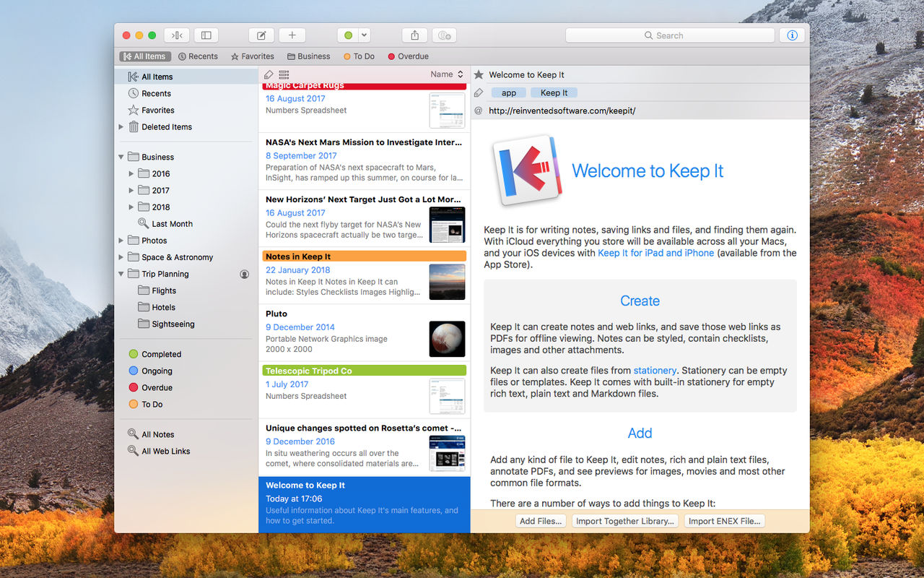
Task: Select the Pluto image thumbnail
Action: click(448, 339)
